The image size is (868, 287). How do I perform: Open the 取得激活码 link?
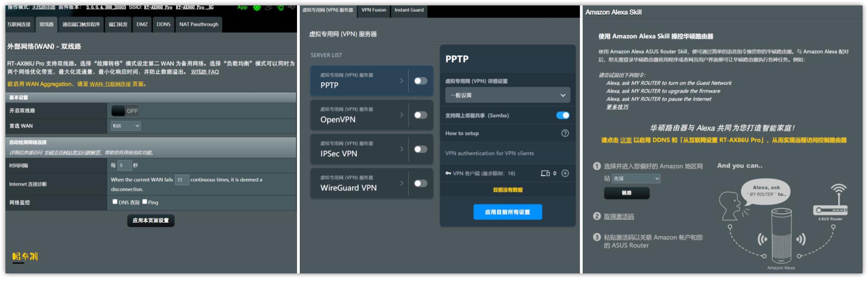(618, 217)
